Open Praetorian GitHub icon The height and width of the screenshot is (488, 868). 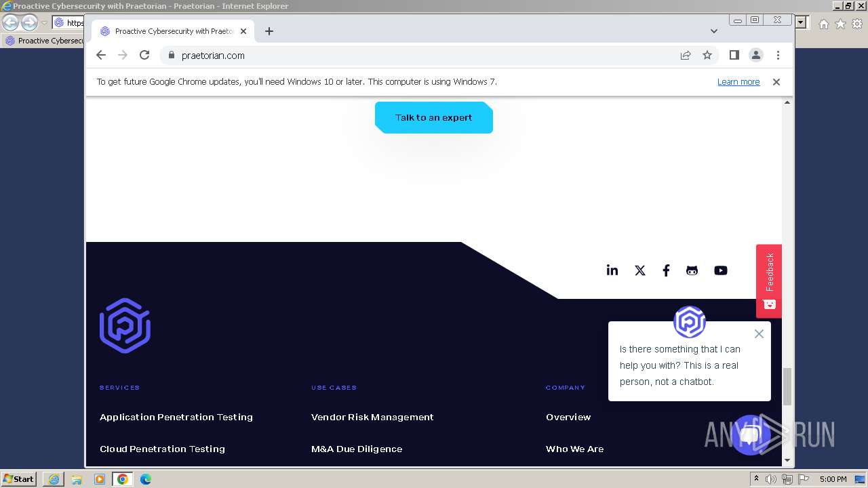(x=692, y=270)
